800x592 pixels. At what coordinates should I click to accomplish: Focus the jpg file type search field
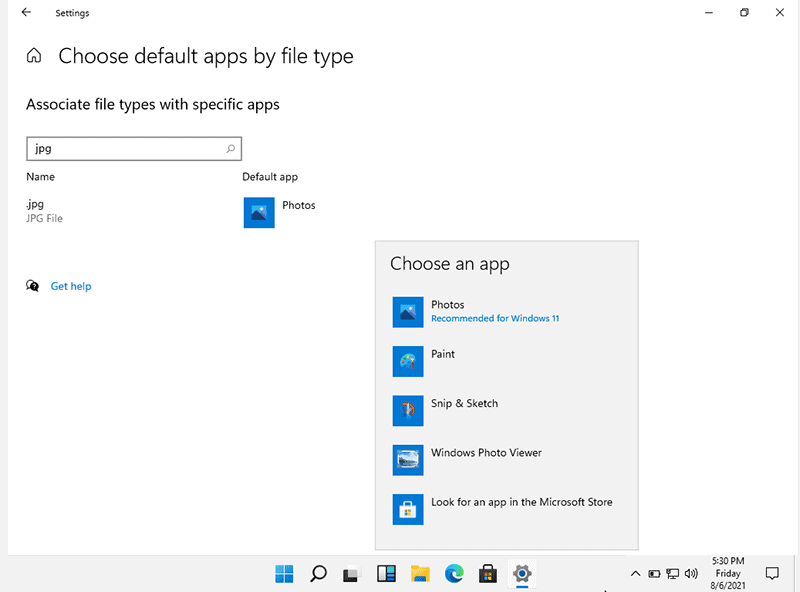tap(134, 149)
